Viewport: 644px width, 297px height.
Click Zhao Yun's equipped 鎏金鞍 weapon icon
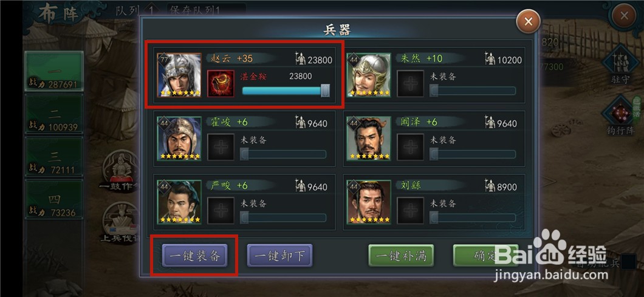pos(221,83)
